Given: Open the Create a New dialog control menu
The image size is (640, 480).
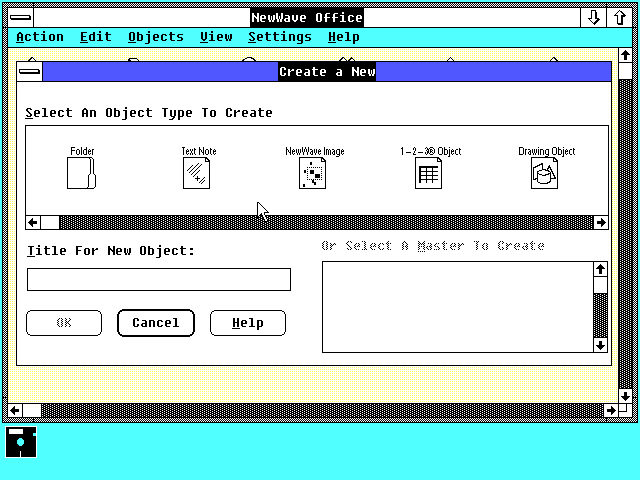Looking at the screenshot, I should [x=29, y=72].
